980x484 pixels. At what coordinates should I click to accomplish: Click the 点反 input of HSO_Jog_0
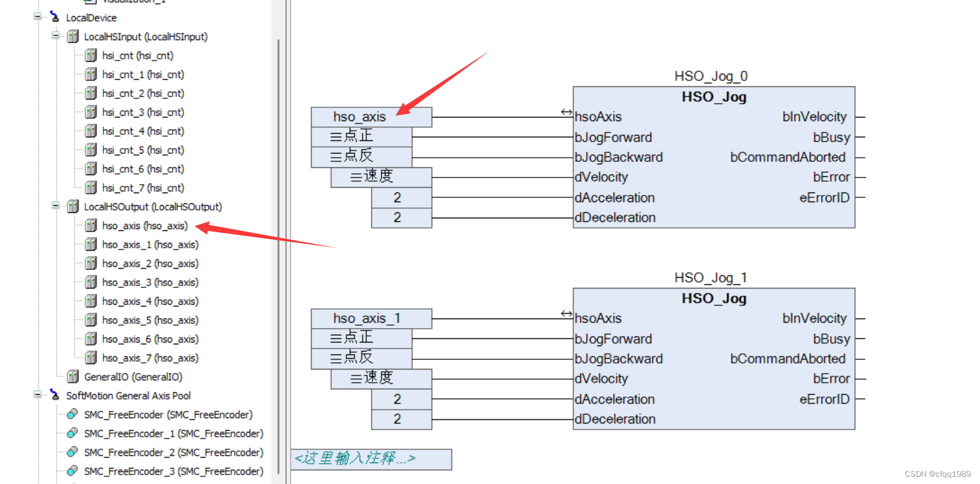click(361, 157)
